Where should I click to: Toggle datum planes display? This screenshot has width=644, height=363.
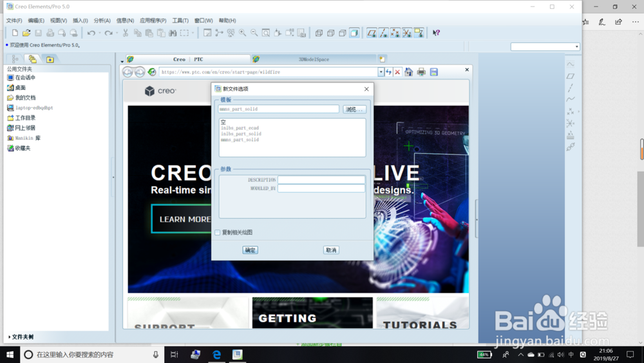372,33
